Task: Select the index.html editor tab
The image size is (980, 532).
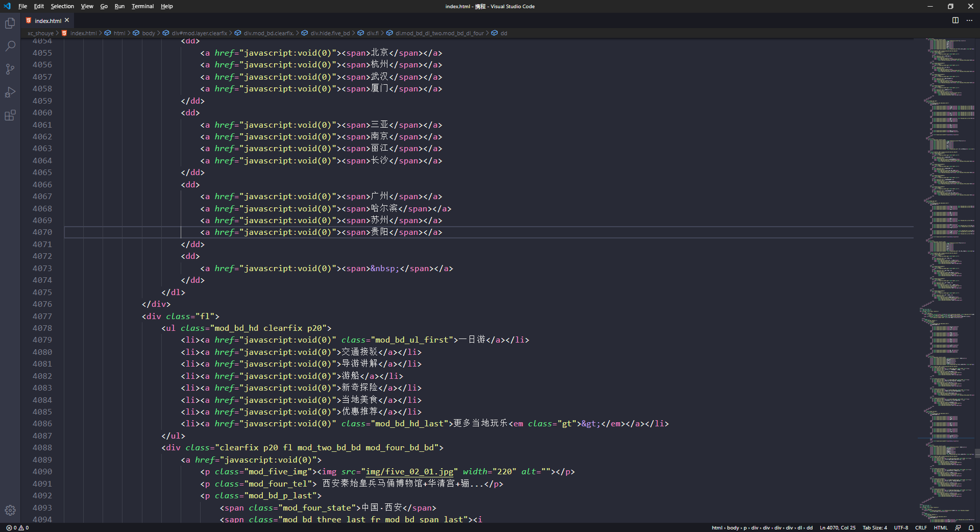Action: [x=47, y=20]
